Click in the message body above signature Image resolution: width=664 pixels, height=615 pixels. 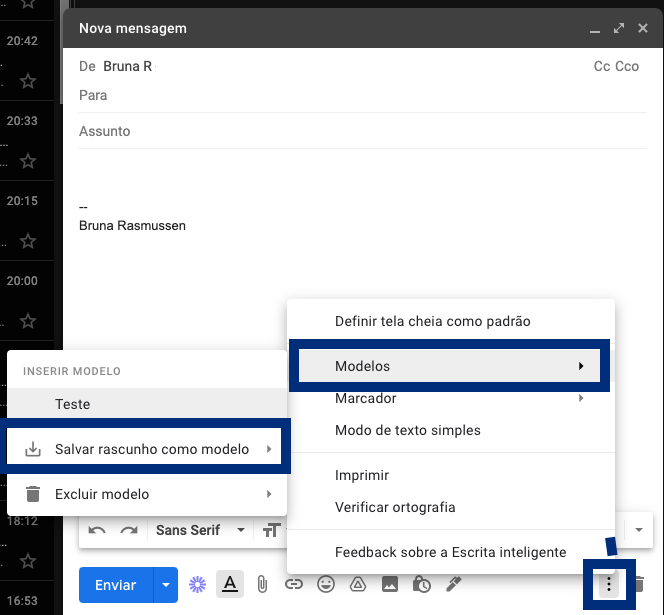363,176
